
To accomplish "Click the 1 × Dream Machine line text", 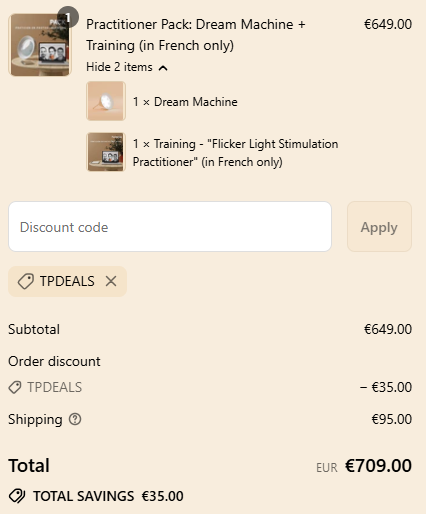I will [185, 102].
